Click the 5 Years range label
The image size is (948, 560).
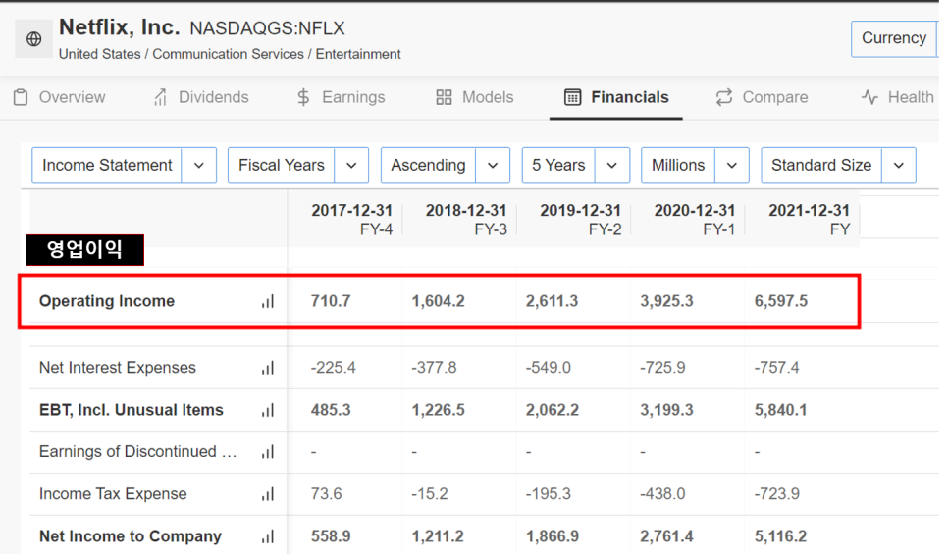[x=558, y=166]
